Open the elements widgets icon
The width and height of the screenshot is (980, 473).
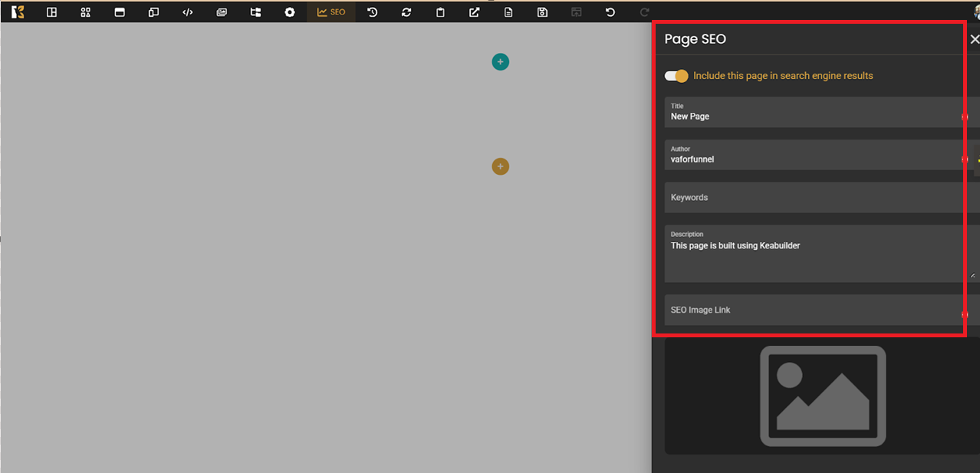[86, 12]
